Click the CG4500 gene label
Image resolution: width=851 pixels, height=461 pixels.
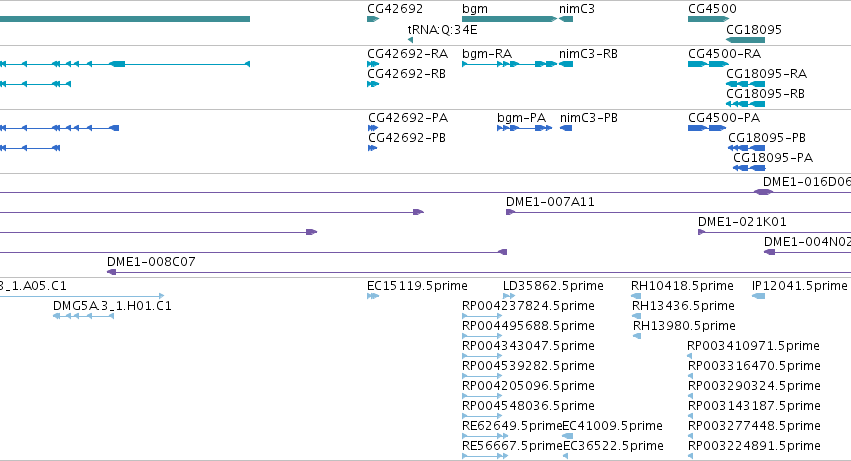(x=712, y=9)
